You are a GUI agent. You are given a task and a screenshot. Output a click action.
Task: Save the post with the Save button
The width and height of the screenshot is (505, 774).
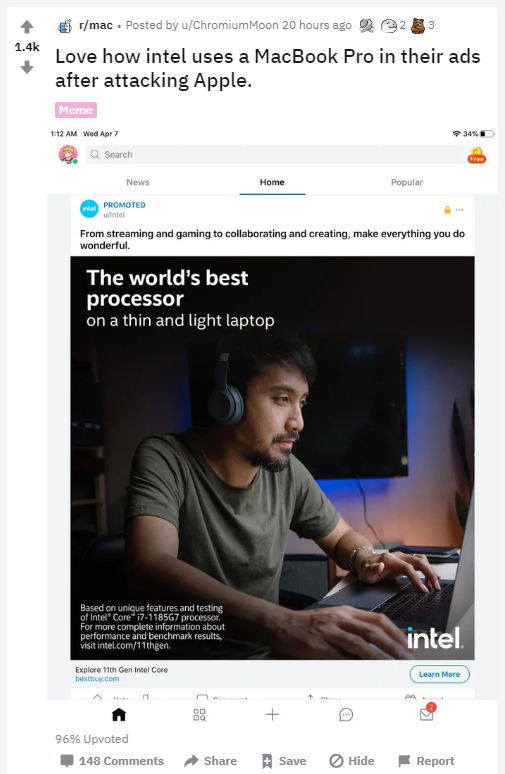pos(284,761)
